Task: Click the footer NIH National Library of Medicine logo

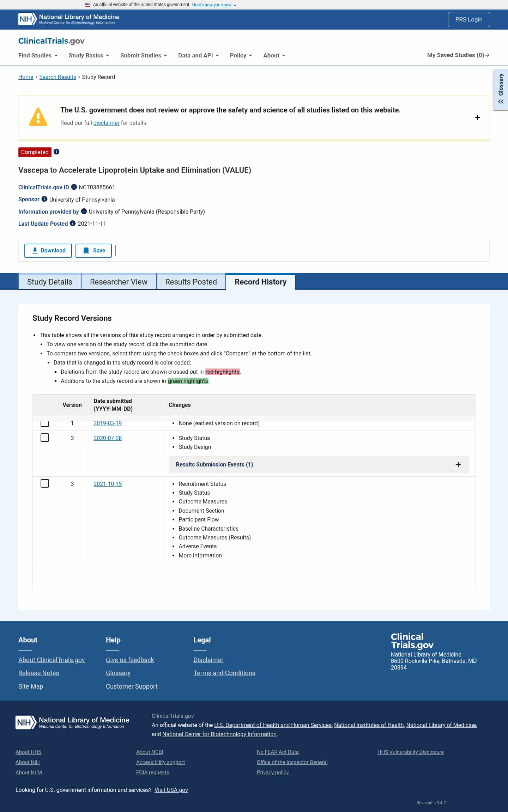Action: (72, 722)
